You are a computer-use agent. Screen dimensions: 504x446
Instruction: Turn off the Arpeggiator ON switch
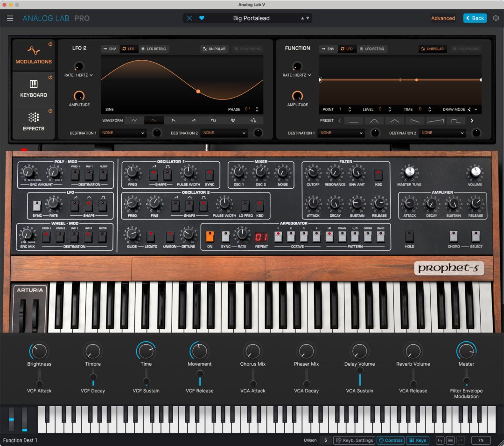point(210,237)
